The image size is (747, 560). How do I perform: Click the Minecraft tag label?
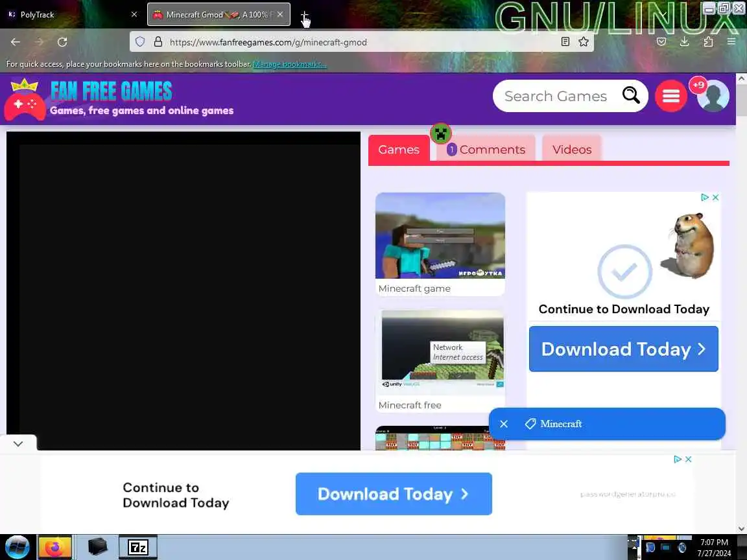[x=561, y=424]
